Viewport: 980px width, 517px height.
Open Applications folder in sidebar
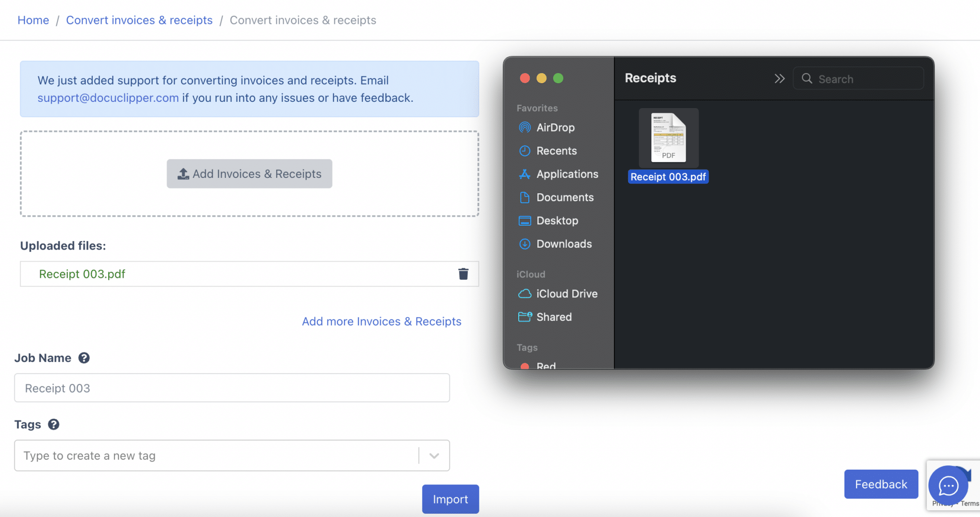point(567,174)
